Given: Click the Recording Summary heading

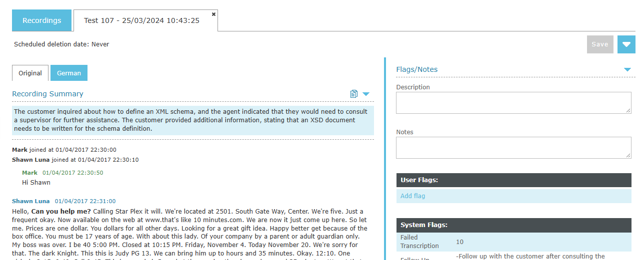Looking at the screenshot, I should pos(47,94).
